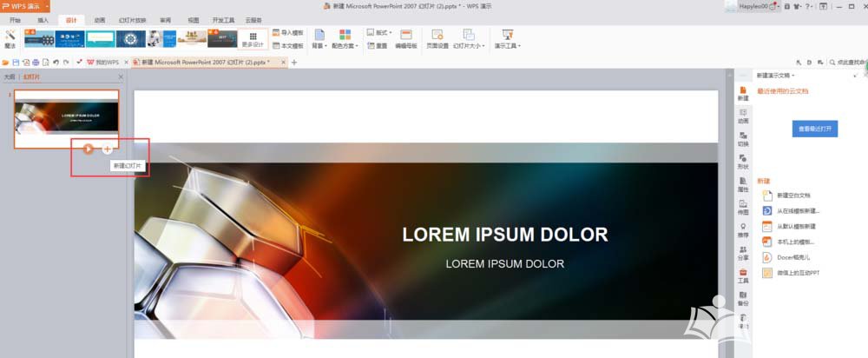Expand the 背景 background dropdown

pyautogui.click(x=319, y=46)
